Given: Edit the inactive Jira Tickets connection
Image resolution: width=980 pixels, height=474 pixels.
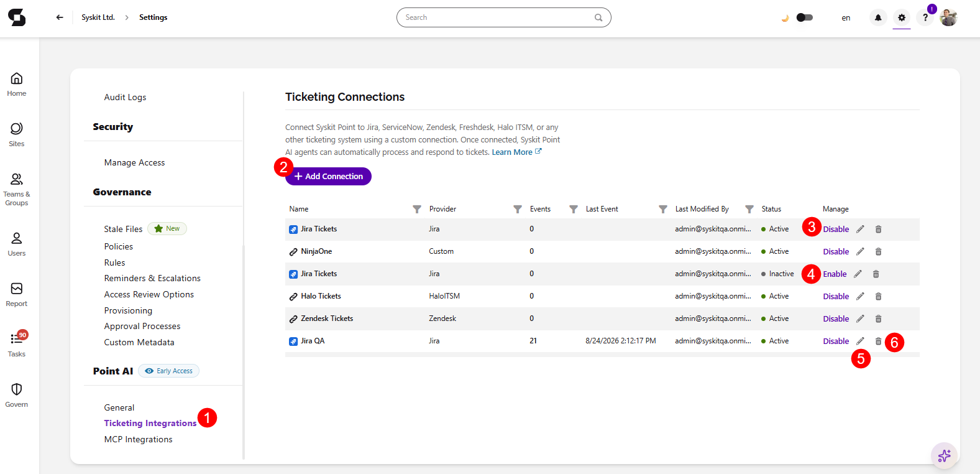Looking at the screenshot, I should pyautogui.click(x=858, y=274).
